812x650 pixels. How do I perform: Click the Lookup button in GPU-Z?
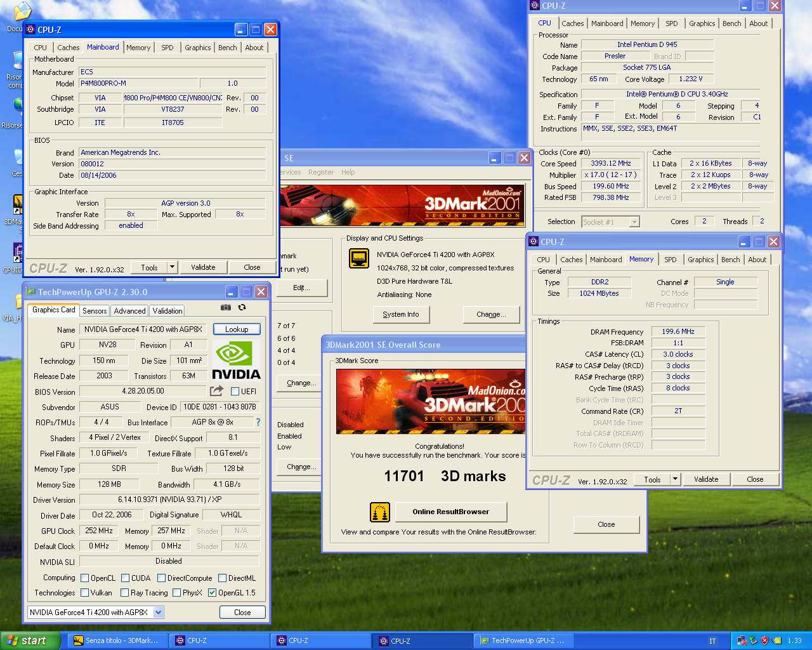tap(237, 329)
